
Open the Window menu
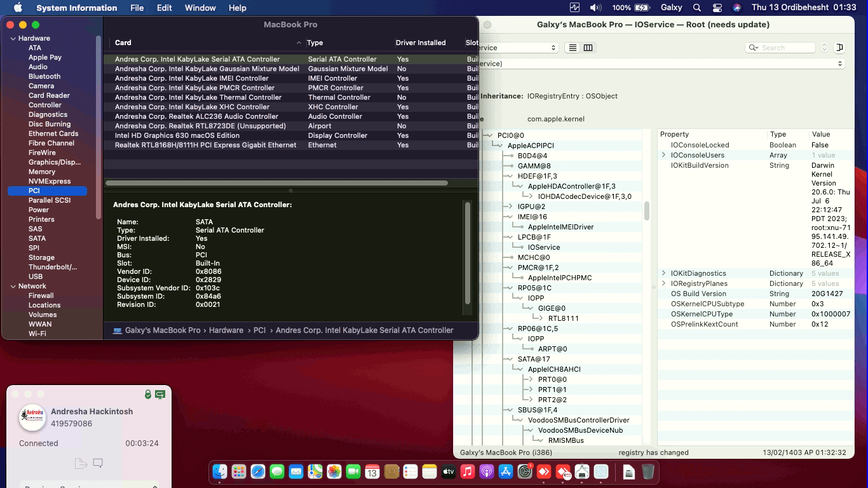[200, 8]
